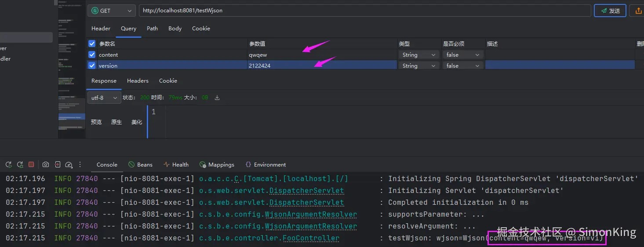The height and width of the screenshot is (247, 644).
Task: Open the String type dropdown for content
Action: (418, 55)
